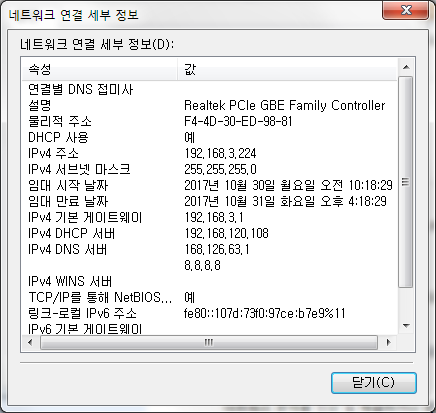Select the IPv4 기본 게이트웨이 label
Screen dimensions: 436x413
pyautogui.click(x=85, y=217)
